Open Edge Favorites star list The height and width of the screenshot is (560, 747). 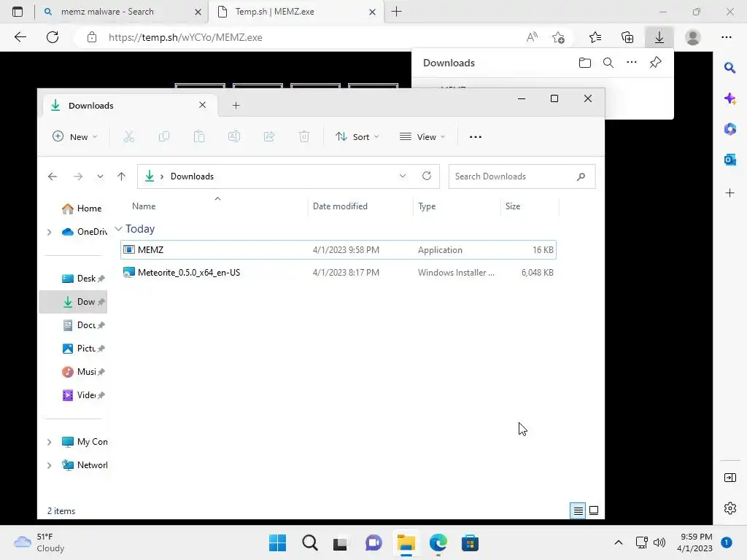click(x=595, y=37)
